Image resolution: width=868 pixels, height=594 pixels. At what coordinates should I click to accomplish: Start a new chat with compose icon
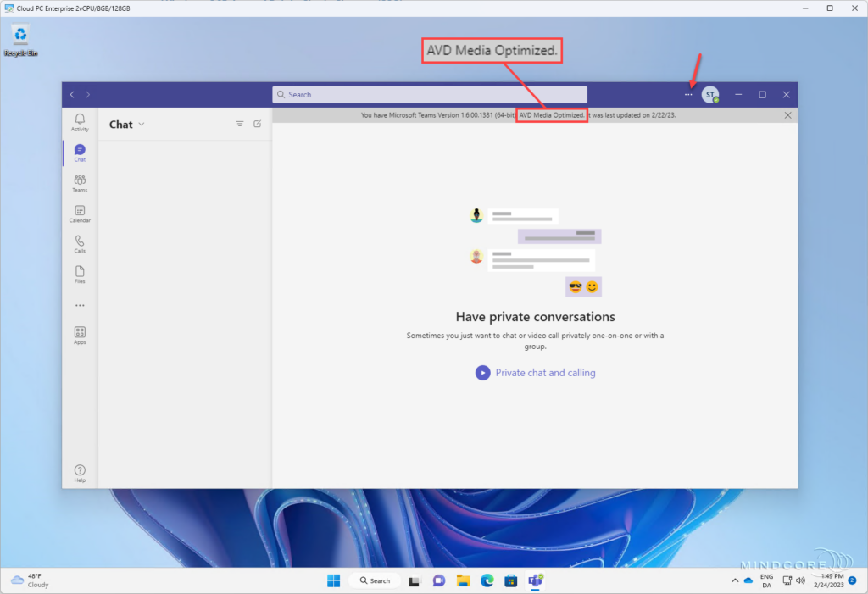tap(258, 124)
